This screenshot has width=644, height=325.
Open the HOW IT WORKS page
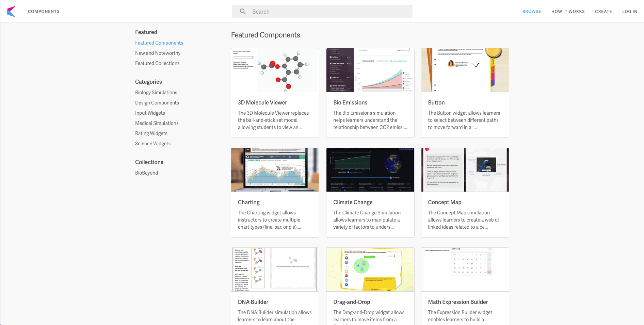point(568,11)
